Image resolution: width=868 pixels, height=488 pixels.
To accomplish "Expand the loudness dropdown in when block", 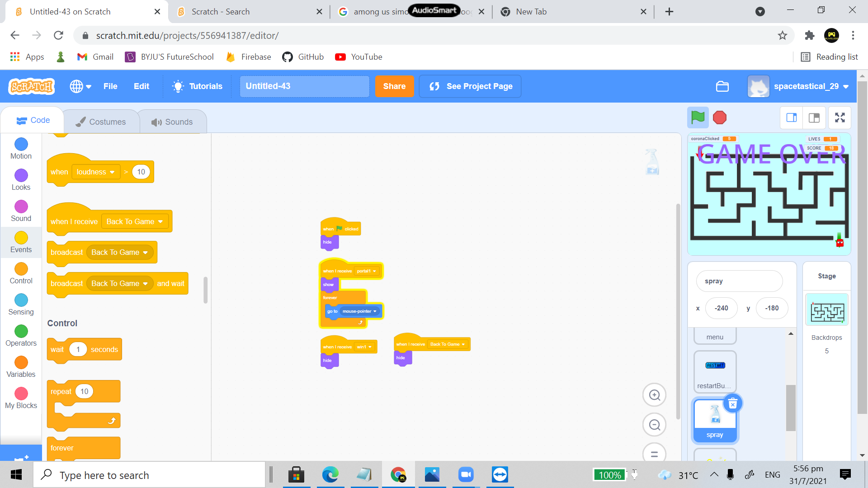I will tap(96, 172).
